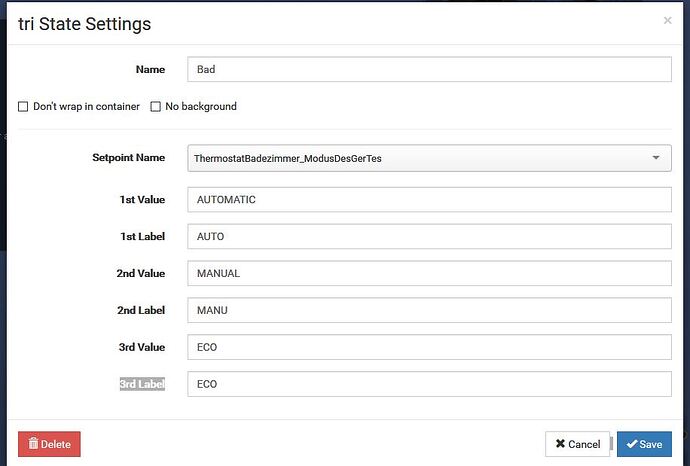Open the Setpoint Name dropdown
690x466 pixels.
(429, 158)
